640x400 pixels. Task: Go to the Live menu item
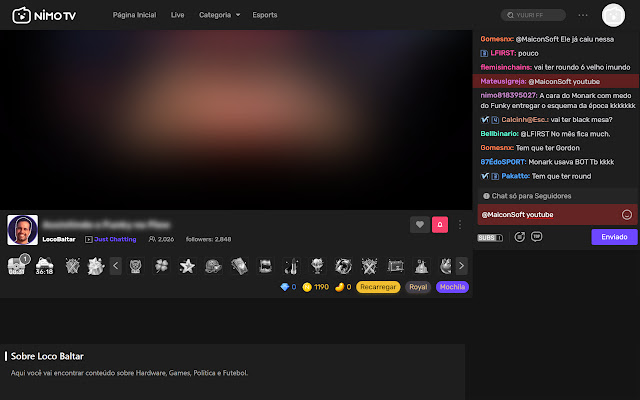(178, 16)
